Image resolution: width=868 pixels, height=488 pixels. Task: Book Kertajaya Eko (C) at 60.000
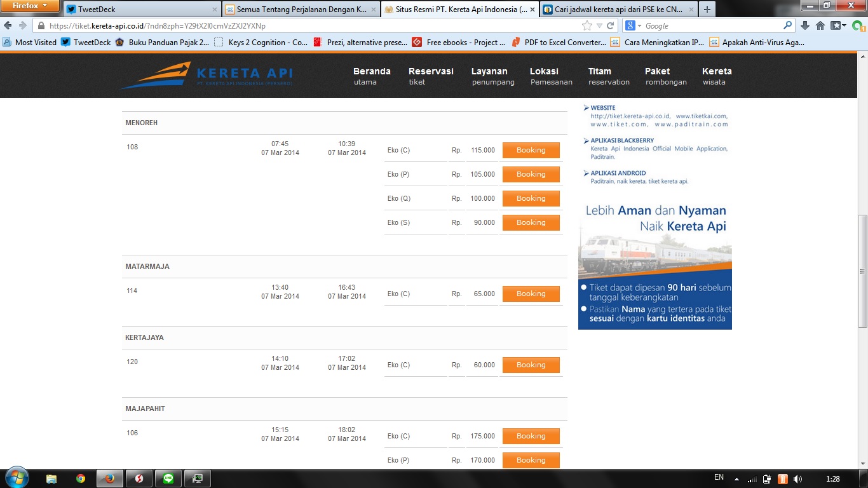click(531, 365)
